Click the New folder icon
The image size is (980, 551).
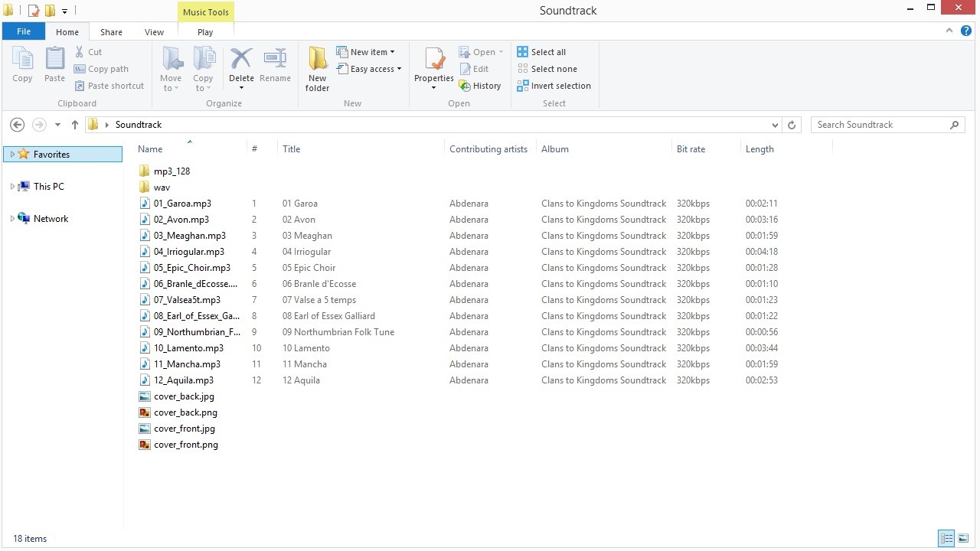(317, 60)
